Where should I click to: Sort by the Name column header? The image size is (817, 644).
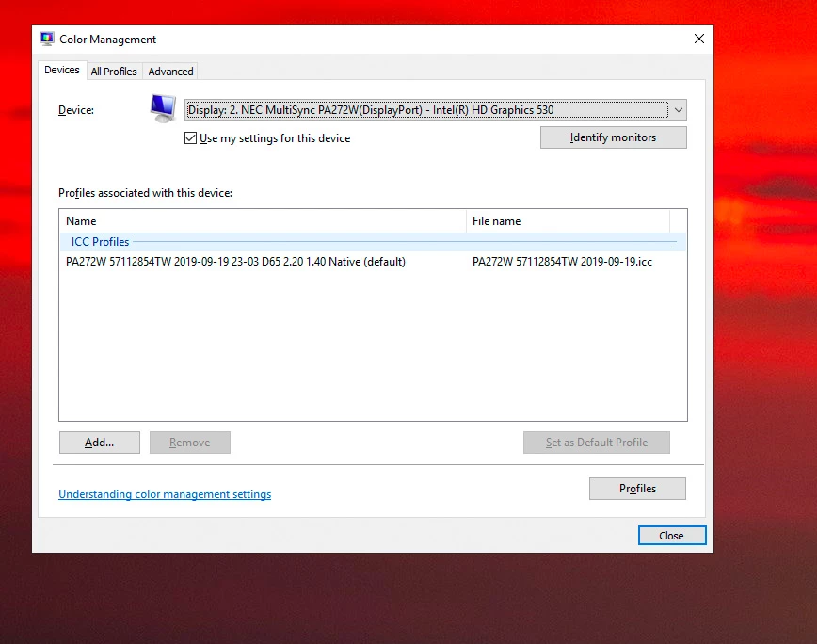tap(263, 221)
